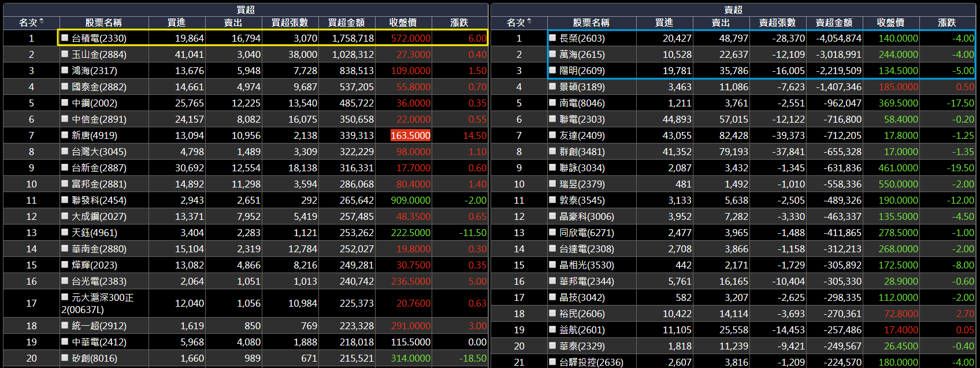The height and width of the screenshot is (368, 980).
Task: Click the 賣超張數 column header
Action: coord(778,23)
